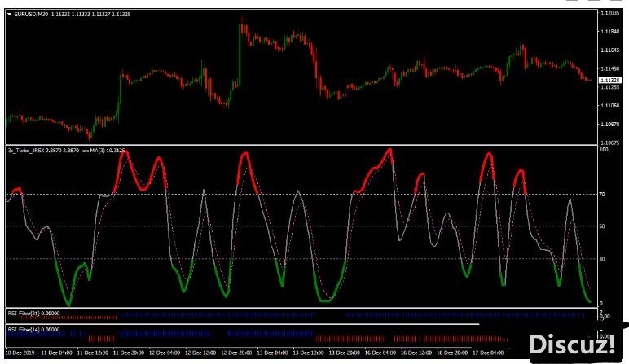This screenshot has width=629, height=364.
Task: Click the triangle arrow before EURUSD,M30
Action: [9, 15]
